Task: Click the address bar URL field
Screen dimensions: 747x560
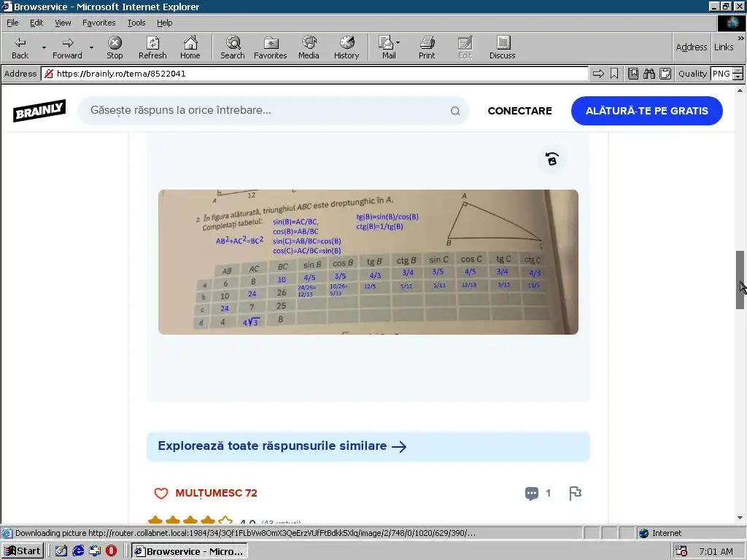Action: coord(314,74)
